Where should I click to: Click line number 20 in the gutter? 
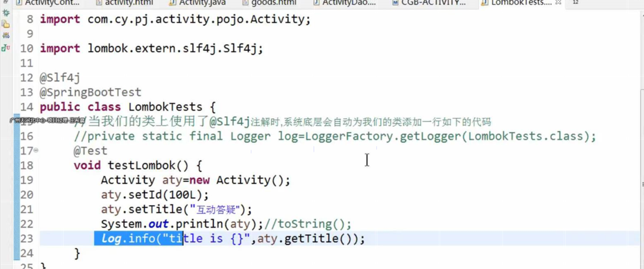tap(26, 195)
